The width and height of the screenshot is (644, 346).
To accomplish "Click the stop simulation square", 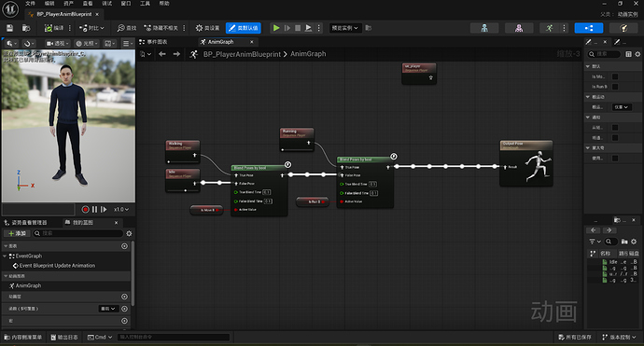I will tap(298, 28).
